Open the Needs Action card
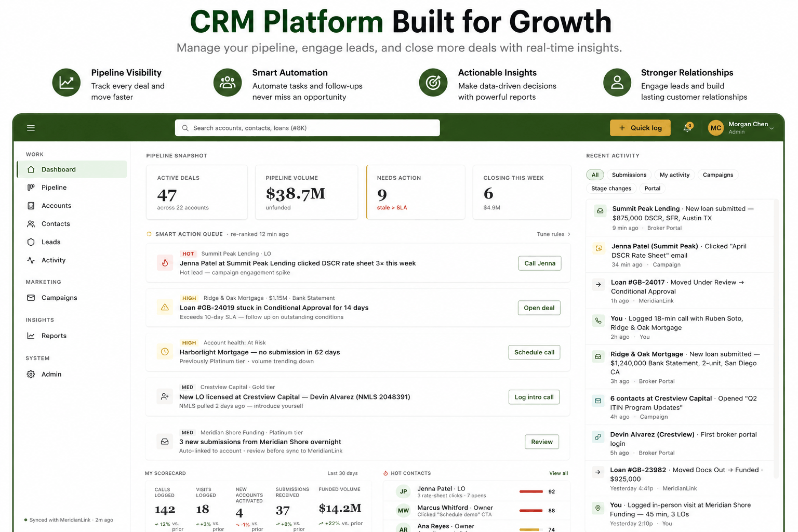The width and height of the screenshot is (798, 532). 415,192
